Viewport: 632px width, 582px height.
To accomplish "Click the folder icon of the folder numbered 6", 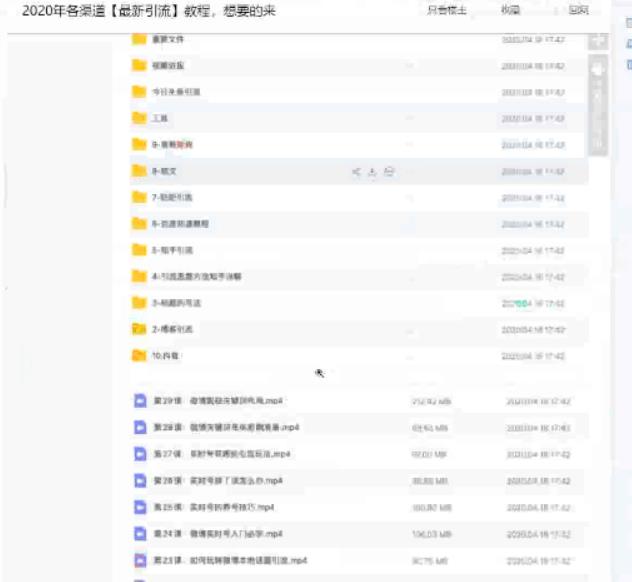I will (139, 223).
